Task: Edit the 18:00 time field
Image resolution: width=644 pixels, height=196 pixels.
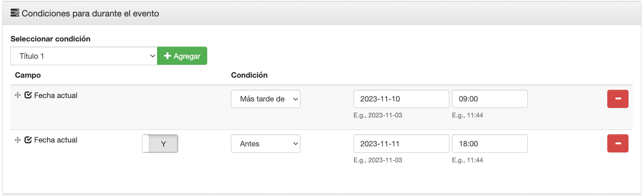Action: (490, 143)
